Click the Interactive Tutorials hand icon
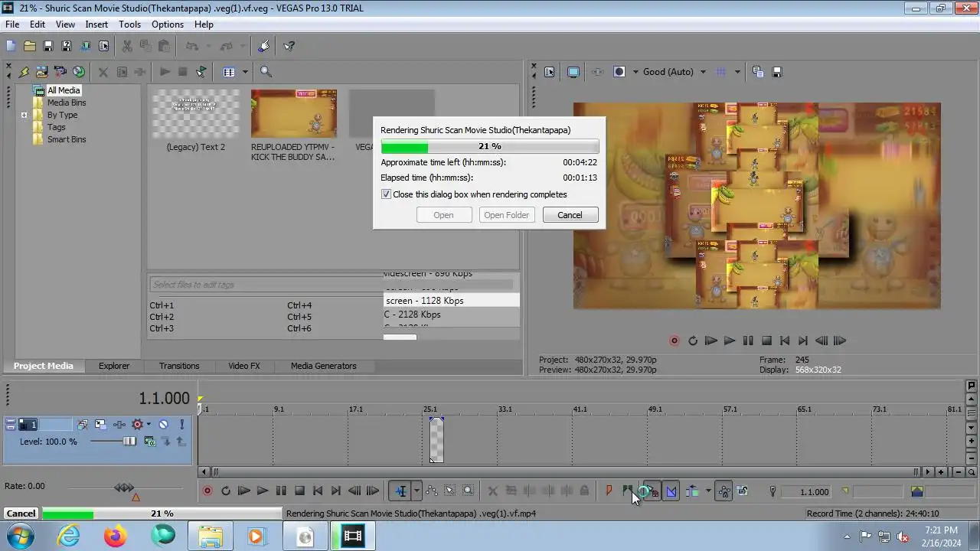Image resolution: width=980 pixels, height=551 pixels. click(x=264, y=46)
